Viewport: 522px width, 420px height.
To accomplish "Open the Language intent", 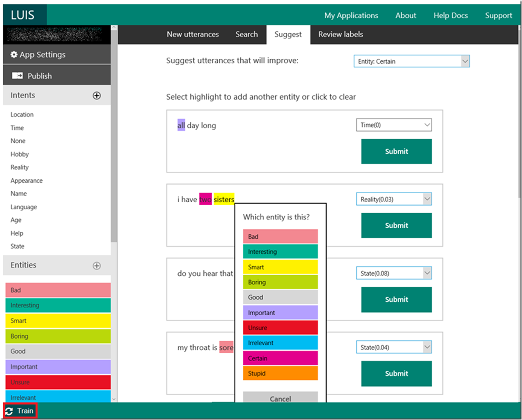I will point(24,207).
